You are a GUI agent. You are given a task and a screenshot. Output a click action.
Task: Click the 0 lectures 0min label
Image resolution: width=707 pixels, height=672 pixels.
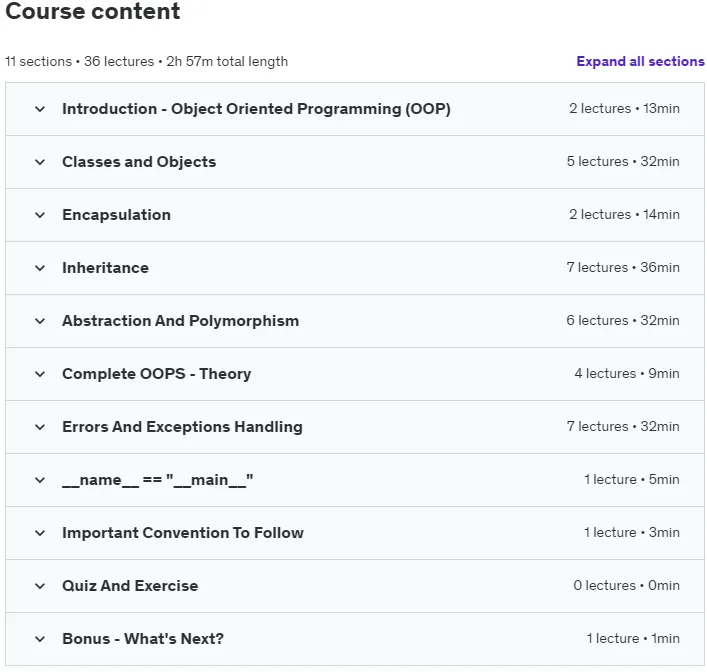coord(626,585)
